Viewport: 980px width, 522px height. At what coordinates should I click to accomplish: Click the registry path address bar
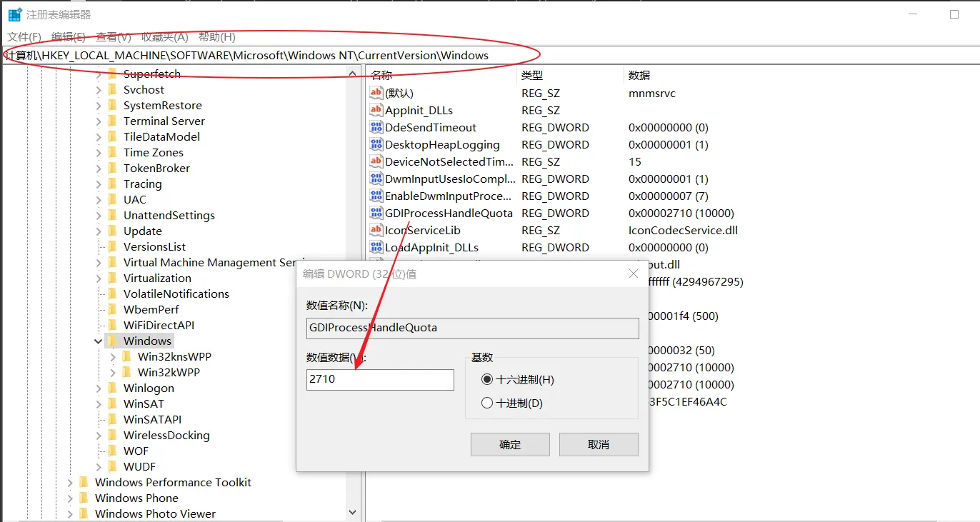tap(490, 56)
